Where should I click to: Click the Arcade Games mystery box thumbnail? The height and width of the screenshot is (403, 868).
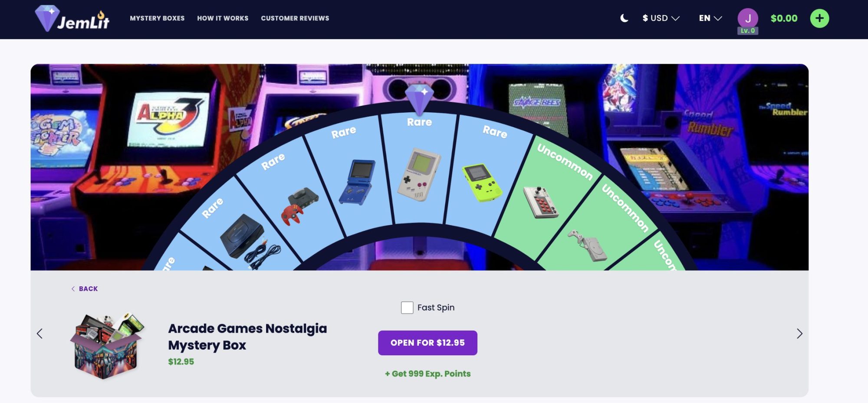click(107, 346)
